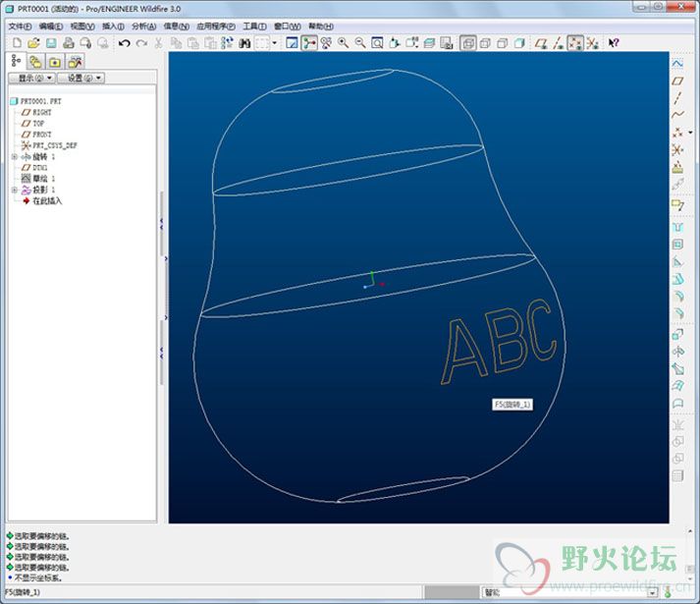The height and width of the screenshot is (604, 700).
Task: Print the model using the printer icon
Action: 69,43
